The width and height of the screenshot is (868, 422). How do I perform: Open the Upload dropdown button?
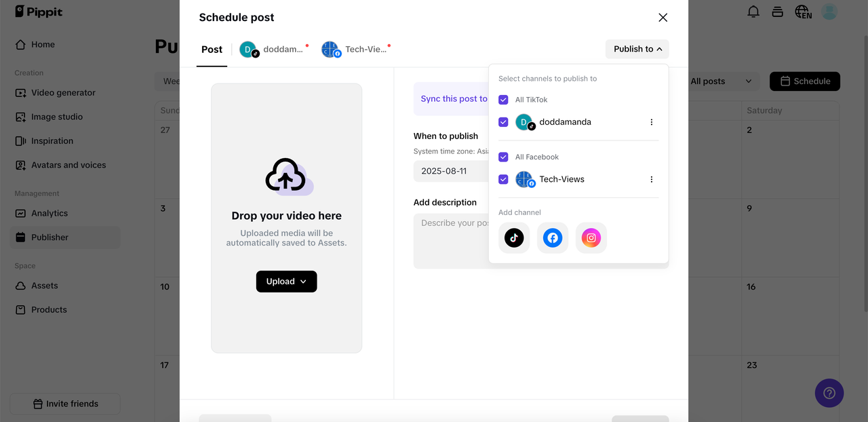click(x=286, y=282)
